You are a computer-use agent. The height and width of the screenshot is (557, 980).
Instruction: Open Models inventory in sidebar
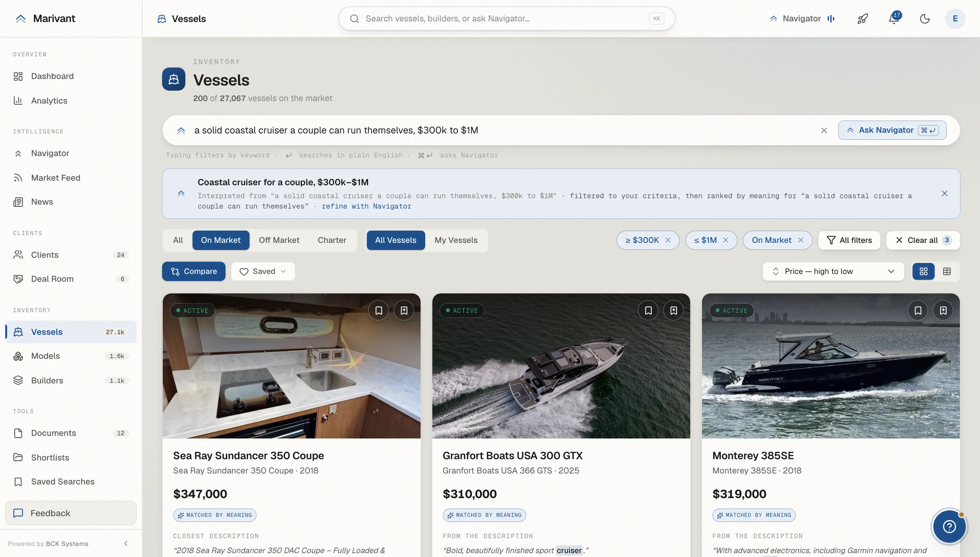71,356
